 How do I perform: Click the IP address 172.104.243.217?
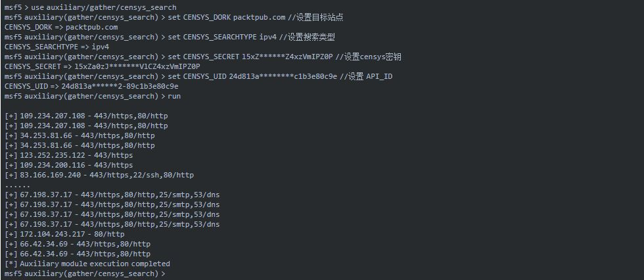pos(51,234)
